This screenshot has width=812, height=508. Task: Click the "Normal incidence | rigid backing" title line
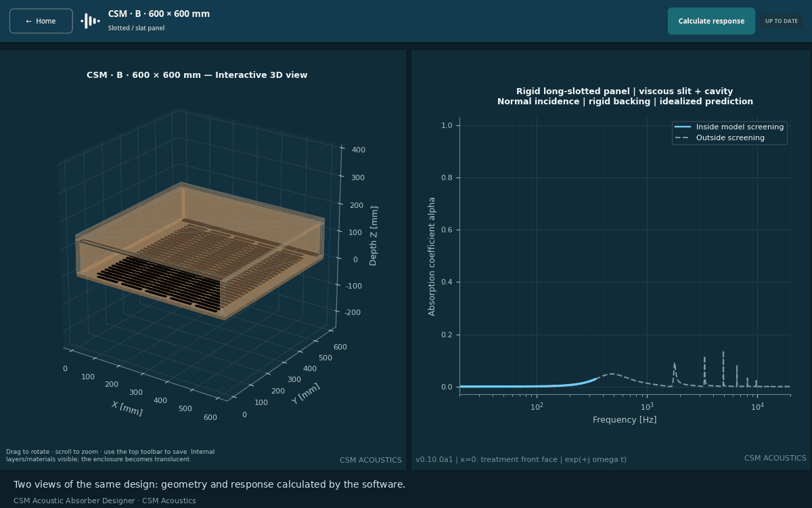coord(625,102)
